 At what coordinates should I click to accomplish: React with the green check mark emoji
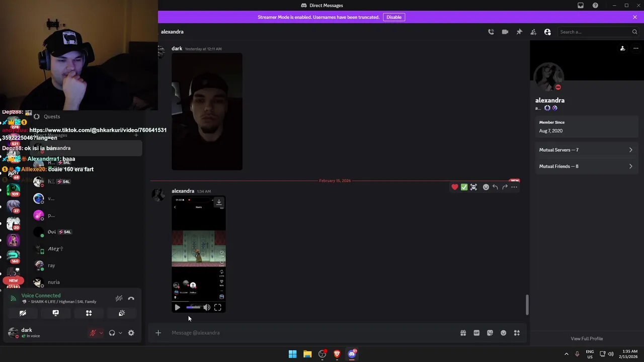(464, 187)
